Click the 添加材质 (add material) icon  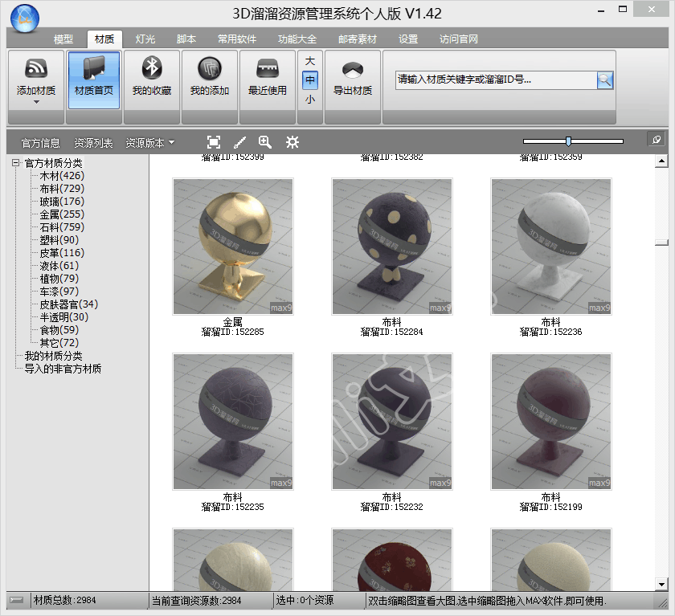pos(36,71)
